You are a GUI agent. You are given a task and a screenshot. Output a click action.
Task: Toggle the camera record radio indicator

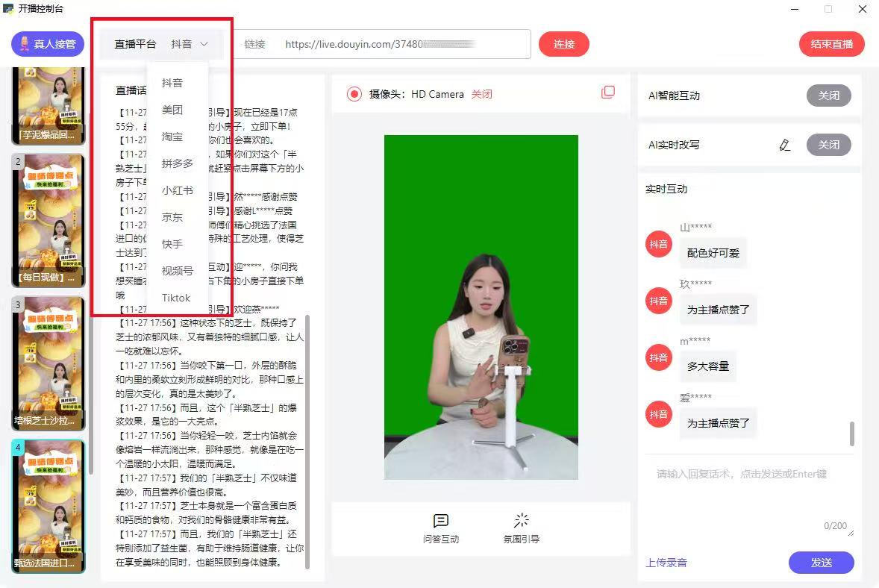point(354,94)
